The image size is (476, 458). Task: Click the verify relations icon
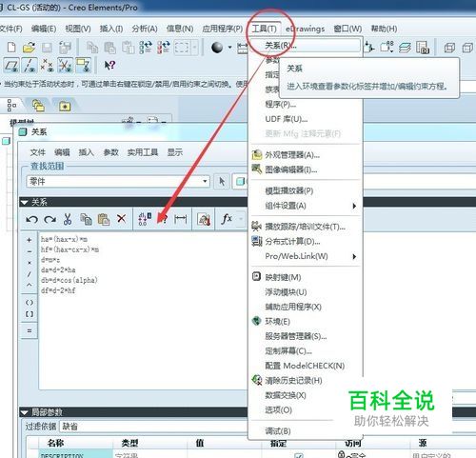click(204, 219)
